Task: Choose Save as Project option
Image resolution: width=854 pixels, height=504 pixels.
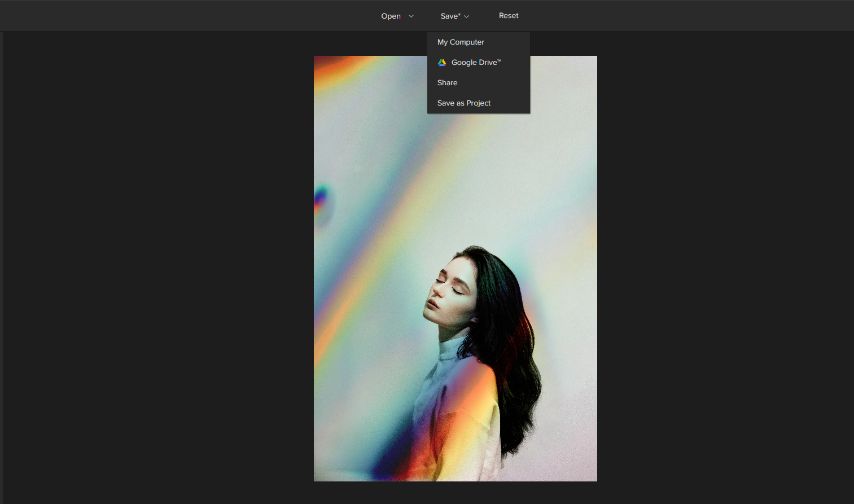Action: 463,103
